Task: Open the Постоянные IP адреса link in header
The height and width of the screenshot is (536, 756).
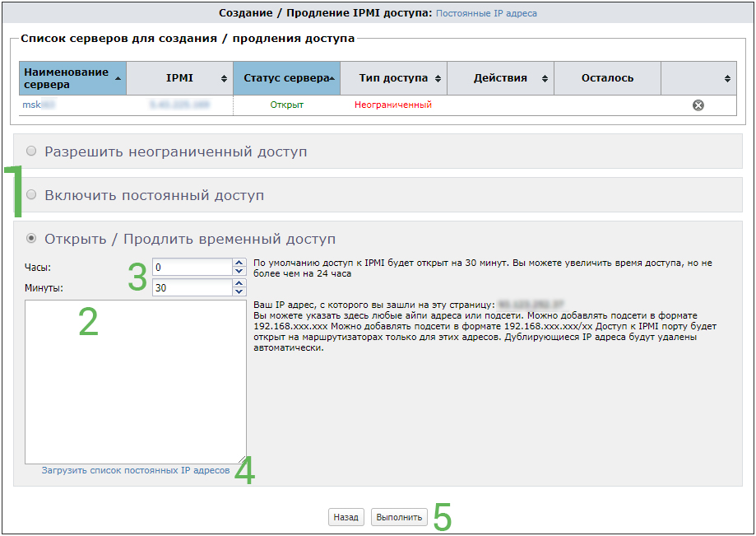Action: point(486,13)
